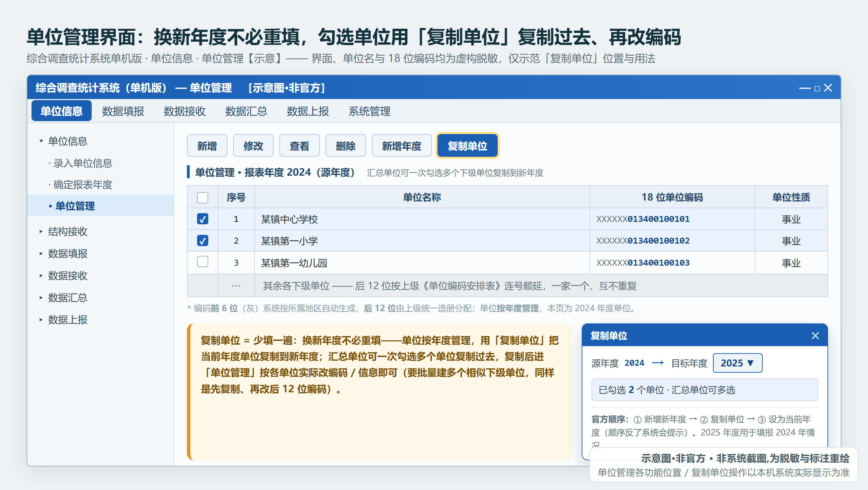This screenshot has width=868, height=490.
Task: Close the 复制单位 dialog with its X
Action: point(815,336)
